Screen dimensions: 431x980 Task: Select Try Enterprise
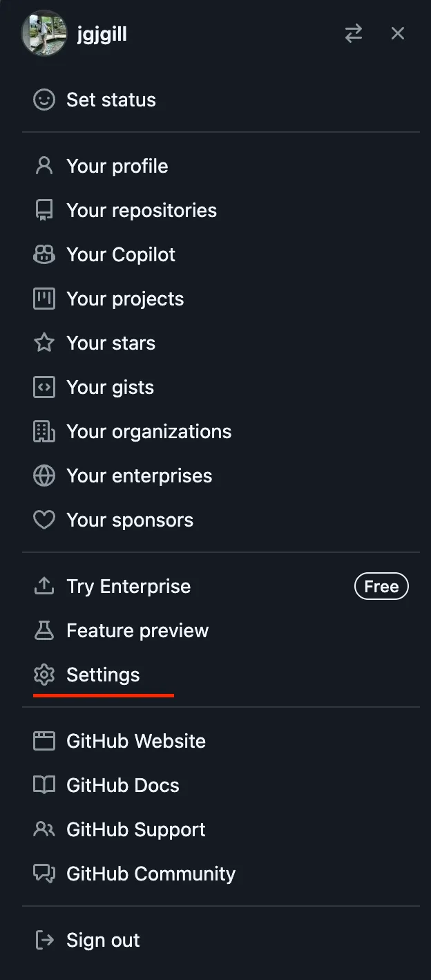click(x=128, y=586)
